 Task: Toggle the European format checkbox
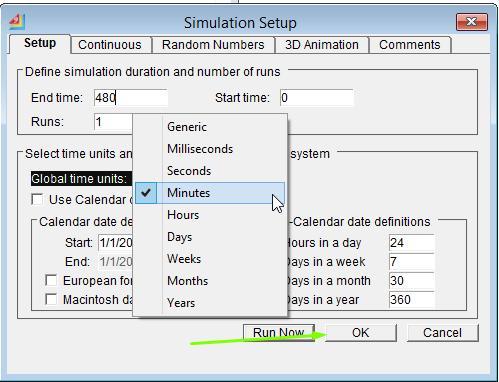pyautogui.click(x=51, y=280)
